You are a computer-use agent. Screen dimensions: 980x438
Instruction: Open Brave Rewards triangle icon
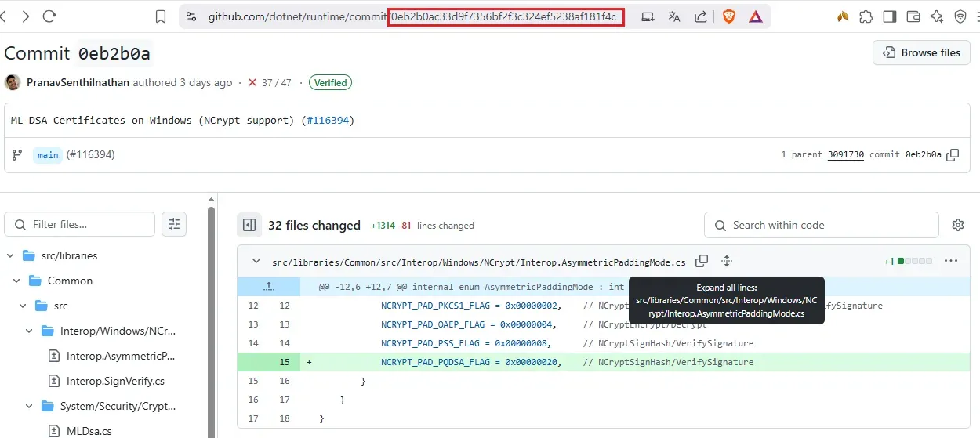click(x=756, y=16)
